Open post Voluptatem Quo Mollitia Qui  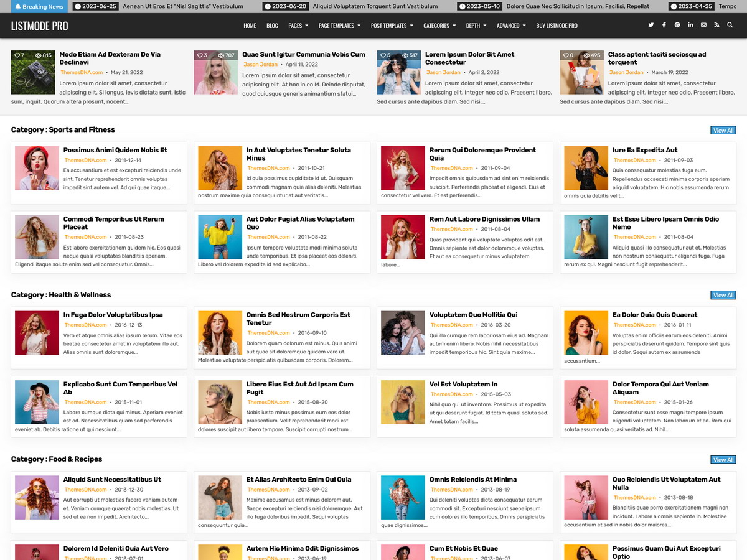coord(473,315)
